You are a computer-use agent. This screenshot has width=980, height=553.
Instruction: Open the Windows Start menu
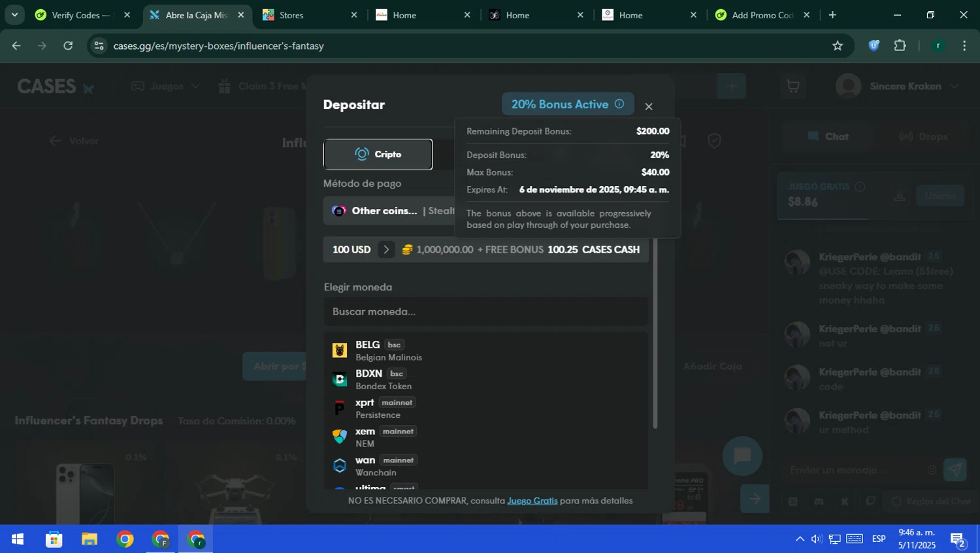[x=18, y=539]
